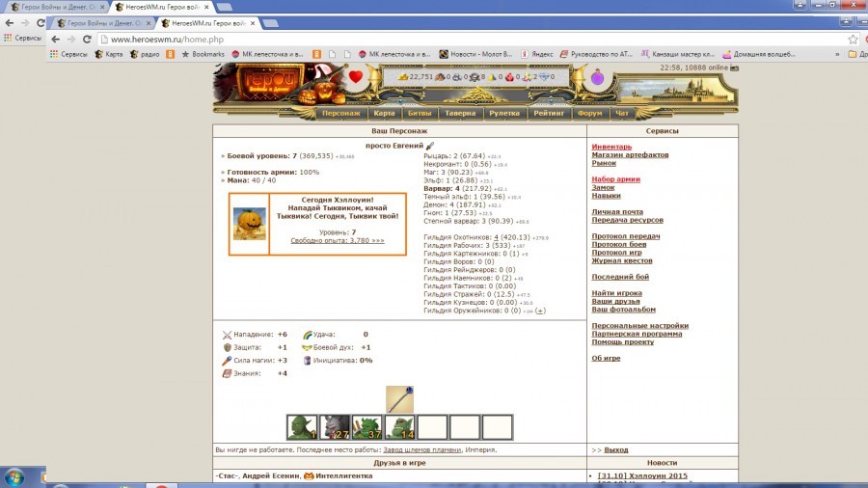This screenshot has width=868, height=488.
Task: Open the Хэллоуин 2015 news link
Action: 642,475
